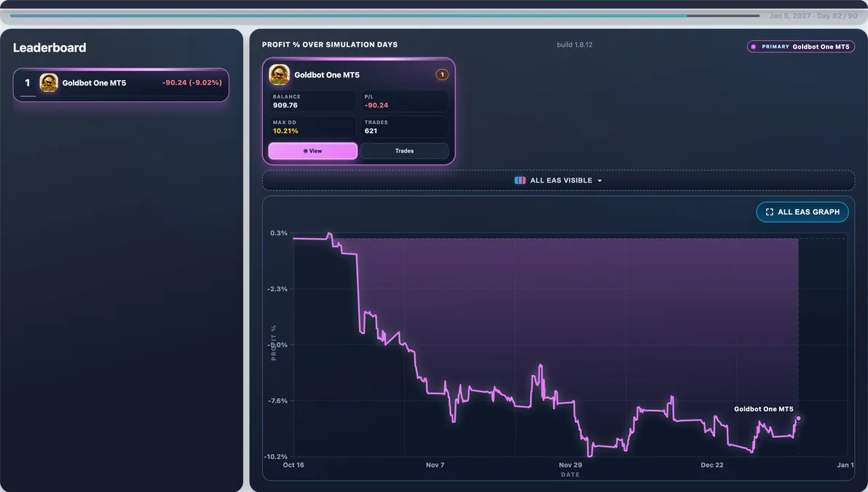Open the All EAs Graph view

(802, 212)
